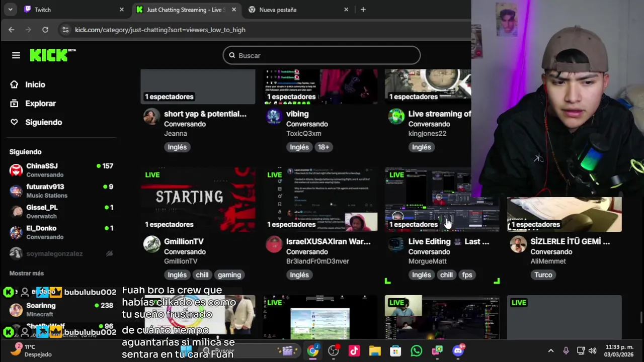644x362 pixels.
Task: Open offline soymalegonzalez channel
Action: pos(61,253)
